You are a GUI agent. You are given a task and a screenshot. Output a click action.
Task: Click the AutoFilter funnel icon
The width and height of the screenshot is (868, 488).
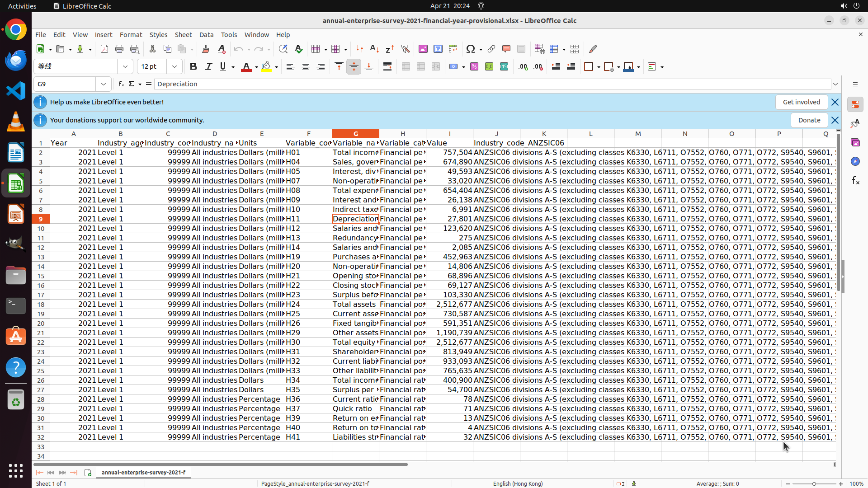(x=405, y=49)
